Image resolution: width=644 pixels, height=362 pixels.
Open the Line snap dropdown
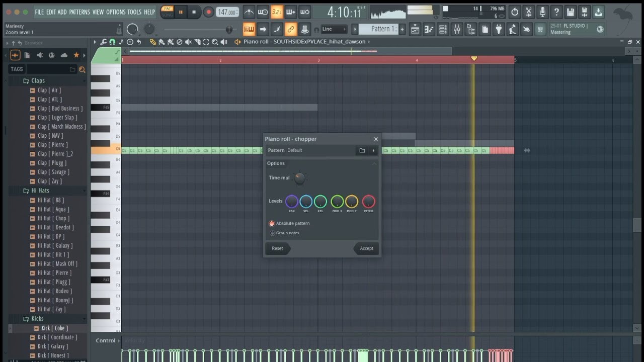tap(334, 29)
